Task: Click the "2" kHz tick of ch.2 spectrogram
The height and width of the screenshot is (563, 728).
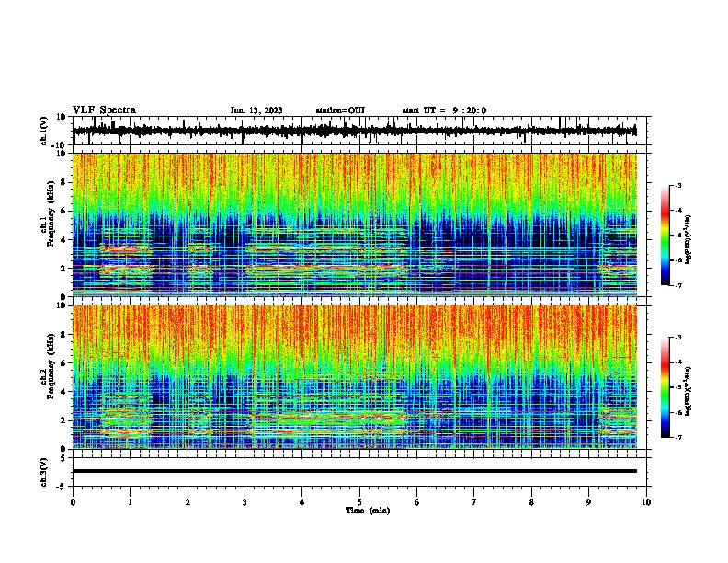Action: click(x=64, y=420)
